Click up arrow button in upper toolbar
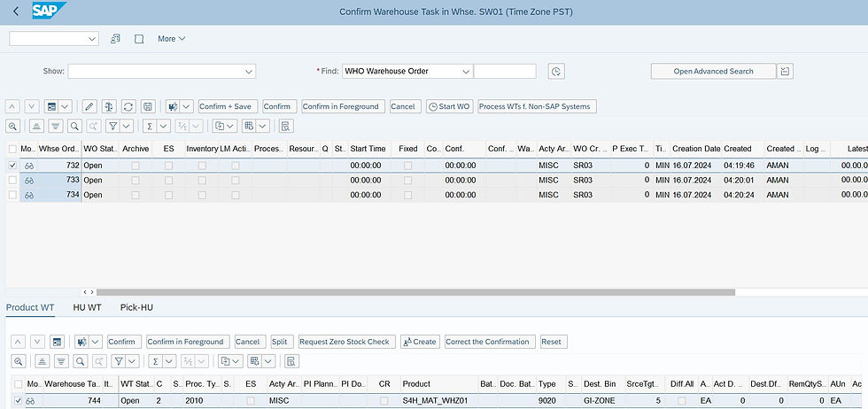The width and height of the screenshot is (868, 409). pos(13,106)
